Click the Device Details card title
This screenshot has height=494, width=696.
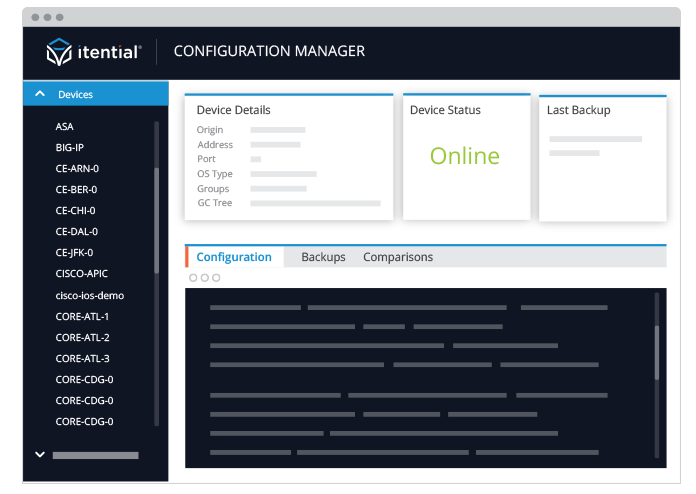click(x=233, y=110)
